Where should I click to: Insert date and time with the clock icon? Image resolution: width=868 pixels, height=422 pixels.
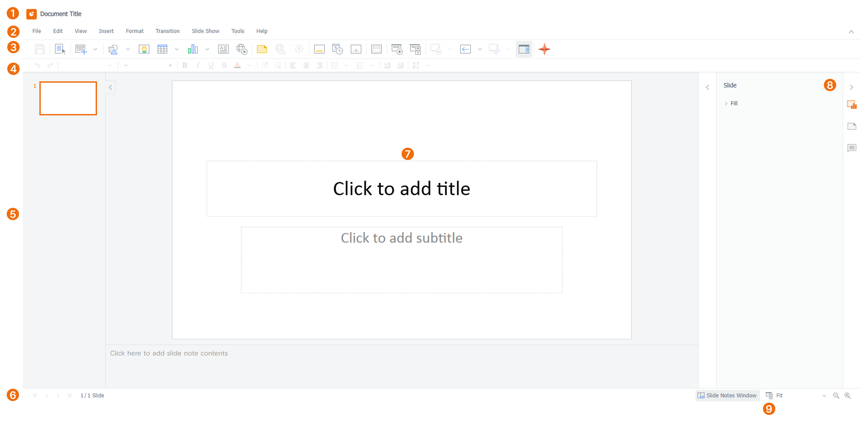pos(337,49)
